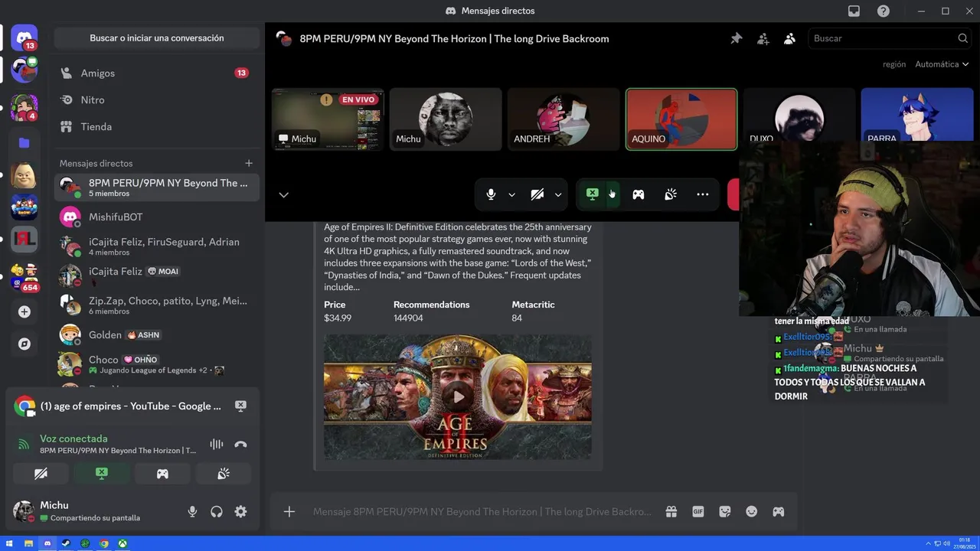Open Golden direct message
980x551 pixels.
tap(157, 334)
